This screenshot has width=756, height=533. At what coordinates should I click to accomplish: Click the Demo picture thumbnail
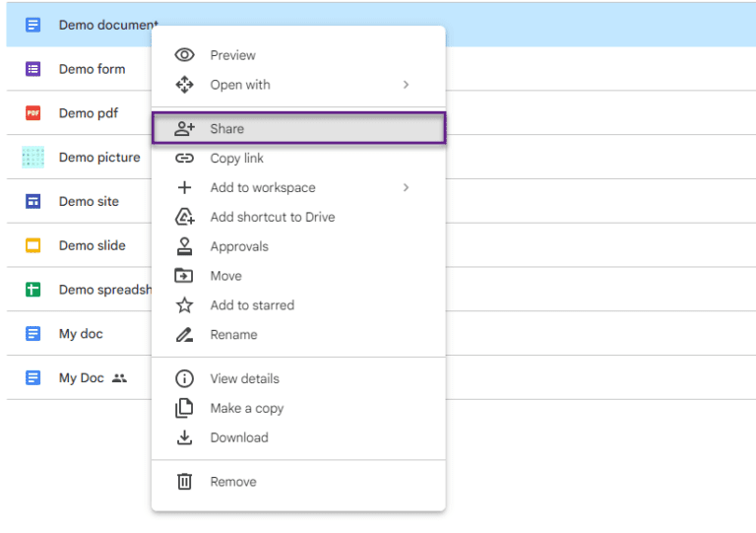point(32,158)
